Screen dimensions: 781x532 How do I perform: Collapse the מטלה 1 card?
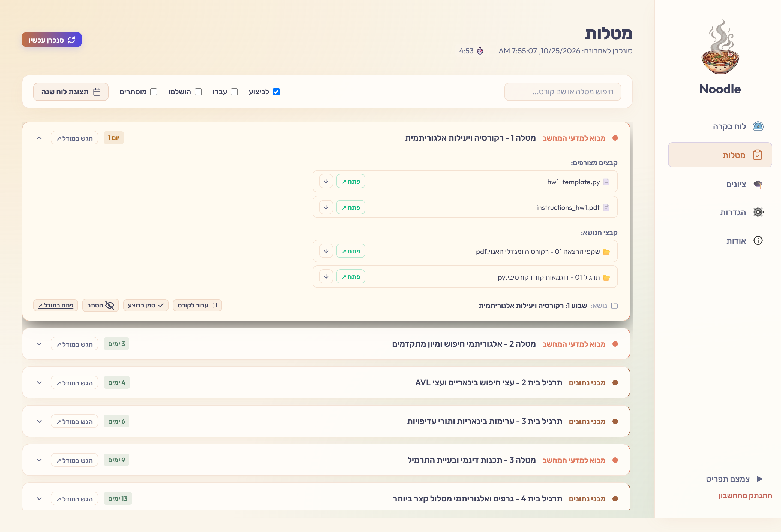(x=39, y=138)
